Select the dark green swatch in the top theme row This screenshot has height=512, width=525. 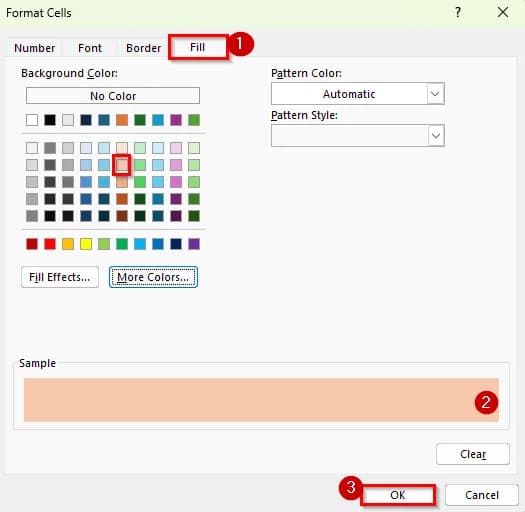(140, 120)
